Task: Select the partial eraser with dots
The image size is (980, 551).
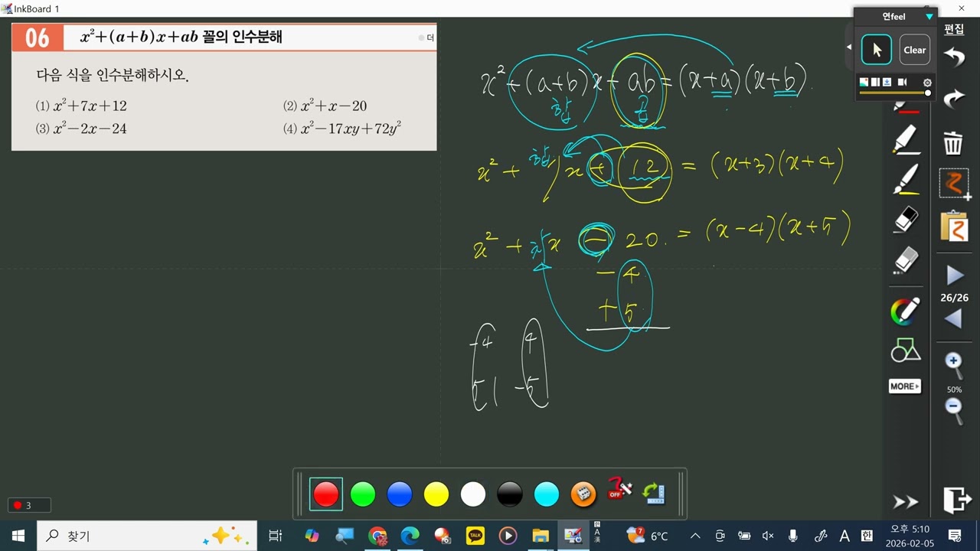Action: coord(906,260)
